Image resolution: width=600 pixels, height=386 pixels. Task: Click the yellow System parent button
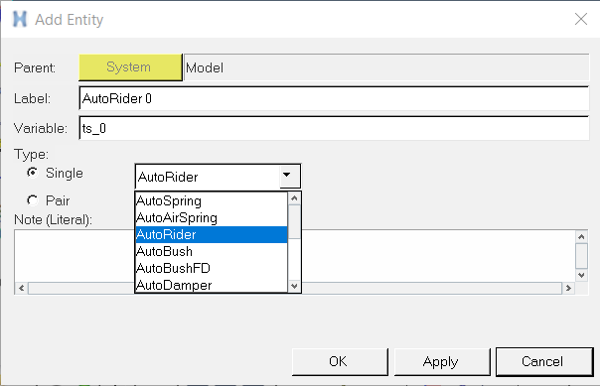[130, 67]
